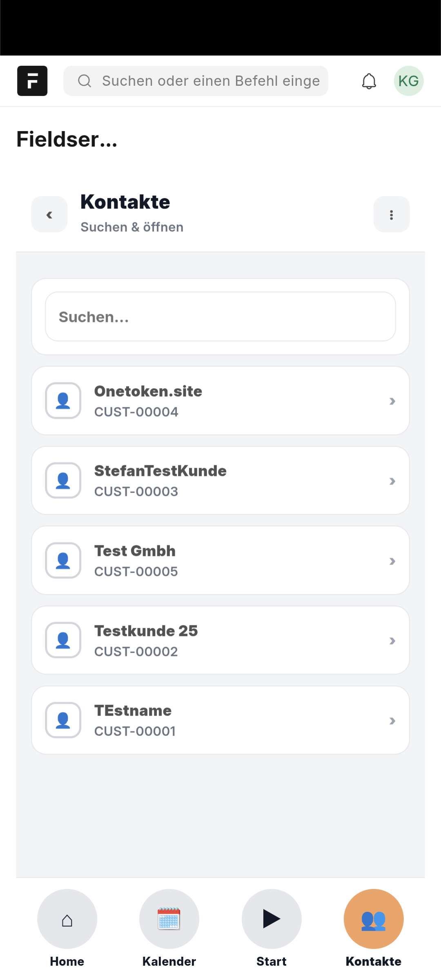Click the StefanTestKunde contact avatar icon
Screen dimensions: 441x980
tap(63, 480)
